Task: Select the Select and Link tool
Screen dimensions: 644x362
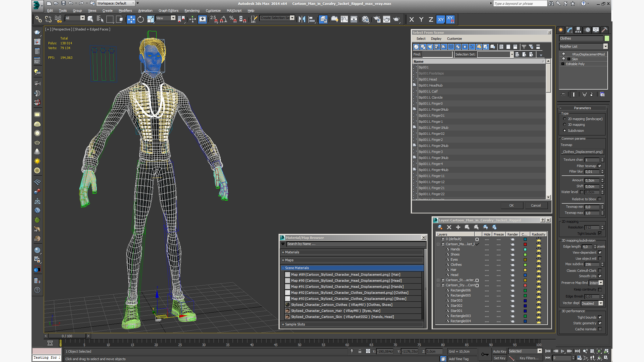Action: pyautogui.click(x=39, y=19)
